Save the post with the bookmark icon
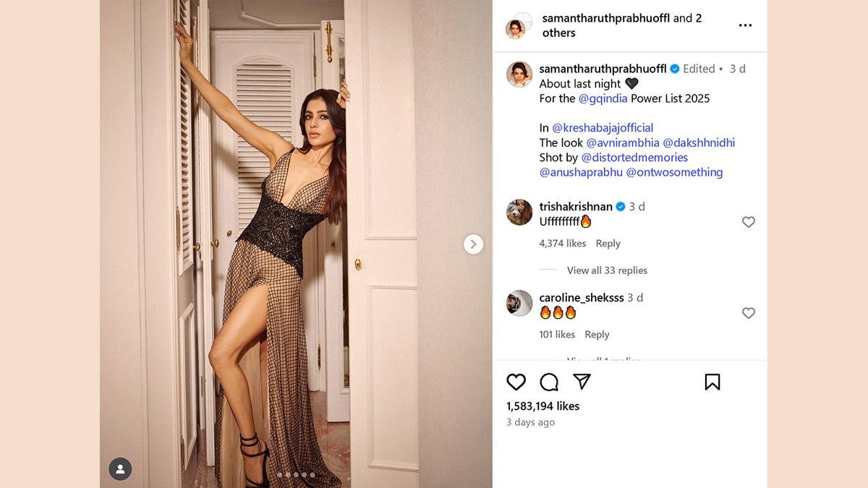Screen dimensions: 868x488 tap(712, 382)
